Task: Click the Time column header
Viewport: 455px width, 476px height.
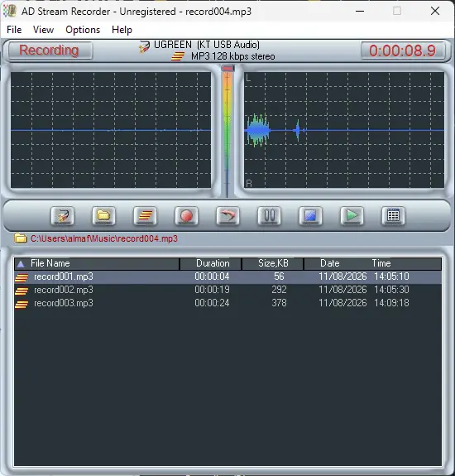Action: (381, 263)
